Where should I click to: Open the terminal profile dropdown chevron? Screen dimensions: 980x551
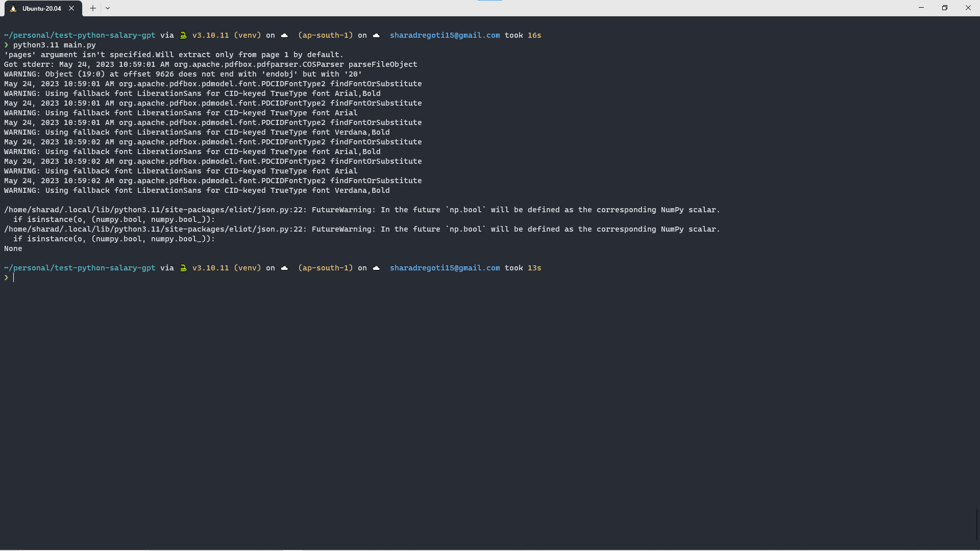108,8
